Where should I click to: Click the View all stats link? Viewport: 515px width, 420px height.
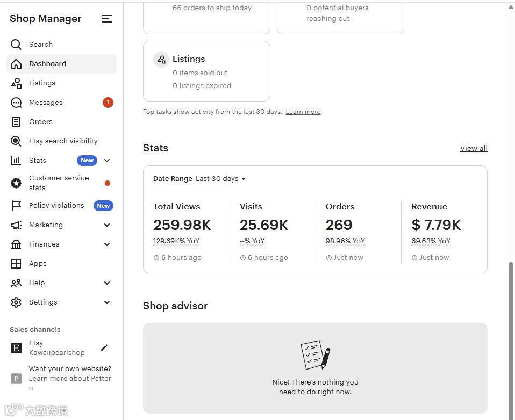pos(474,148)
